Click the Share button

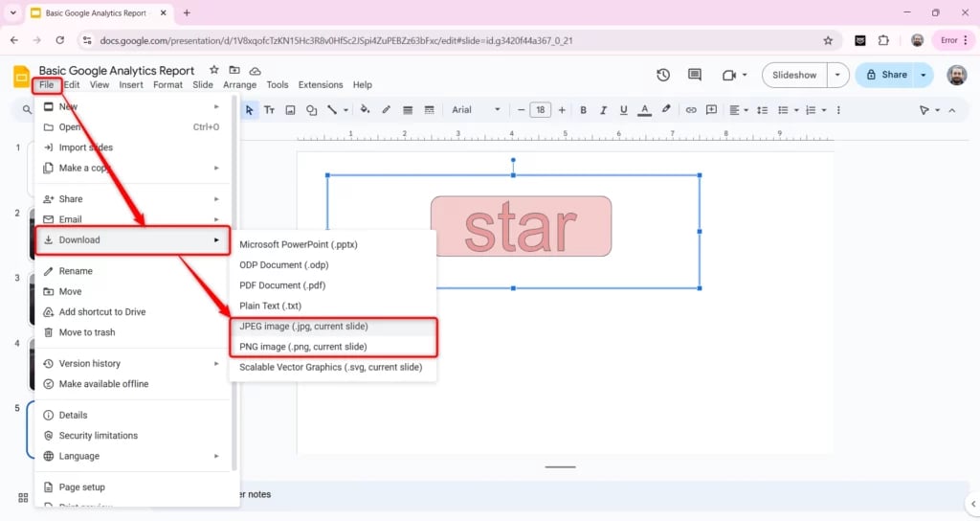pyautogui.click(x=885, y=75)
